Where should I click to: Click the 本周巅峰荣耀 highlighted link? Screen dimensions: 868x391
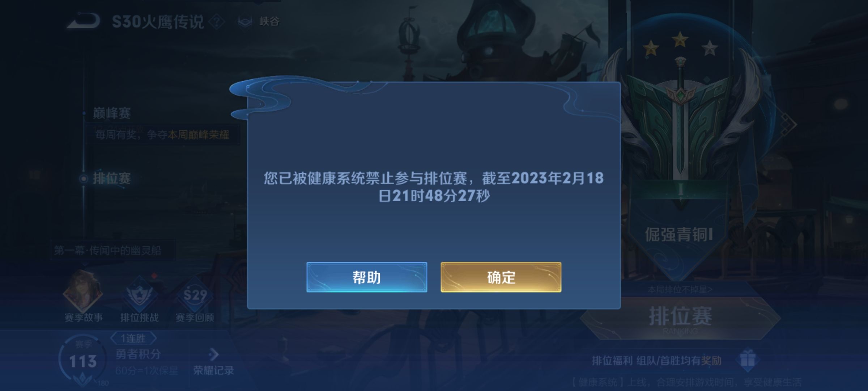tap(198, 135)
